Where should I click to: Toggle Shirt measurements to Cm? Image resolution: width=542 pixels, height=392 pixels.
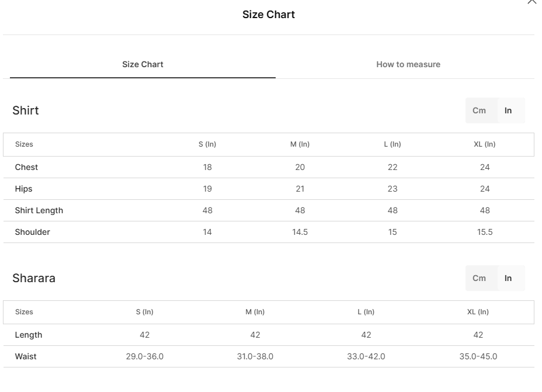(479, 110)
